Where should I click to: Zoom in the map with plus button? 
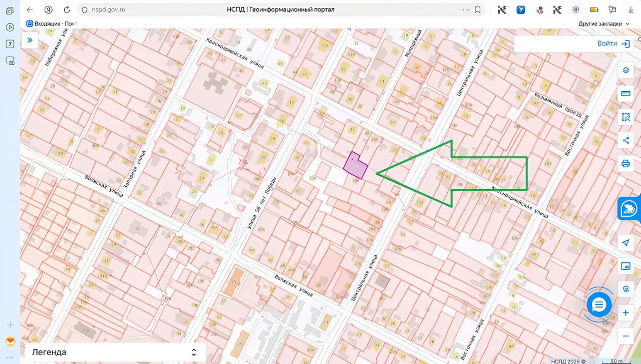pos(625,313)
